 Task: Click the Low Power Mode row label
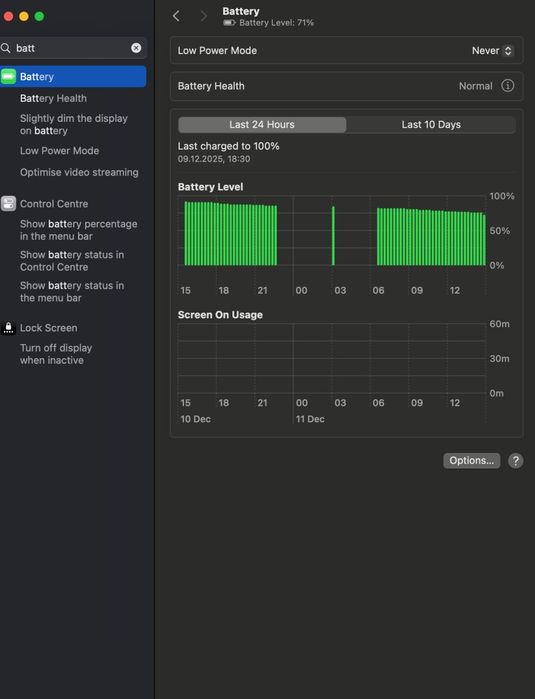pyautogui.click(x=217, y=51)
